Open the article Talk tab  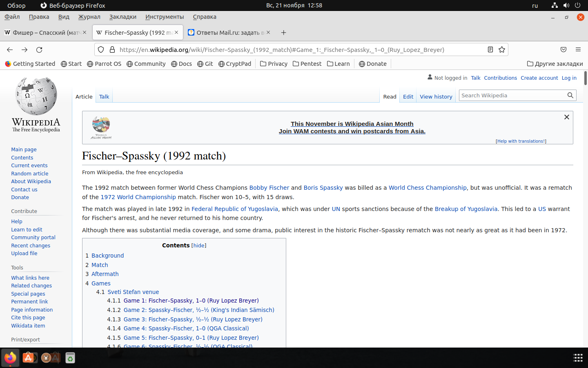point(104,96)
